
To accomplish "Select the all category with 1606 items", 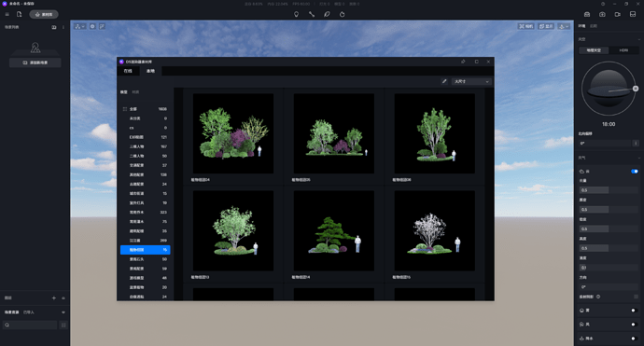I will click(145, 109).
